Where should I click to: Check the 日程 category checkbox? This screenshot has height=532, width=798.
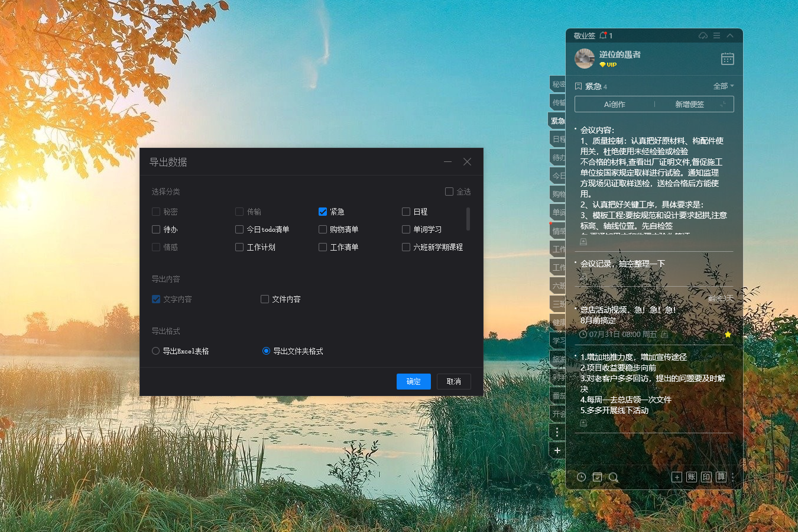[x=406, y=212]
